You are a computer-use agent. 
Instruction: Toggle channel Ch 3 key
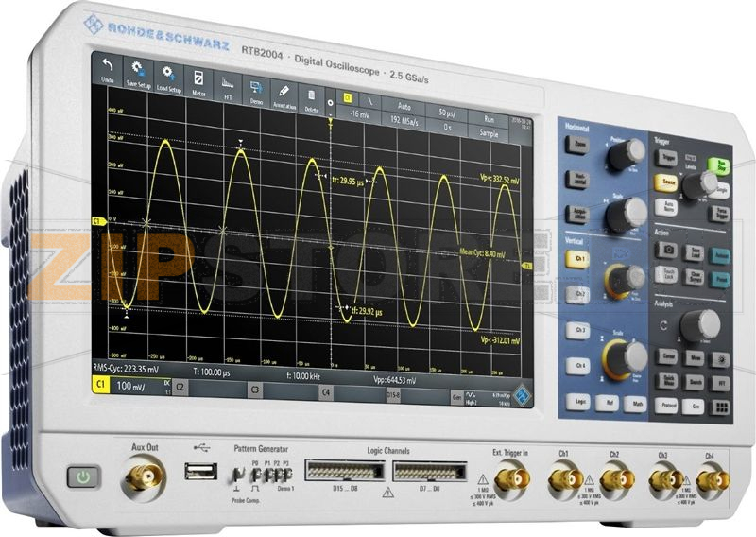[578, 331]
